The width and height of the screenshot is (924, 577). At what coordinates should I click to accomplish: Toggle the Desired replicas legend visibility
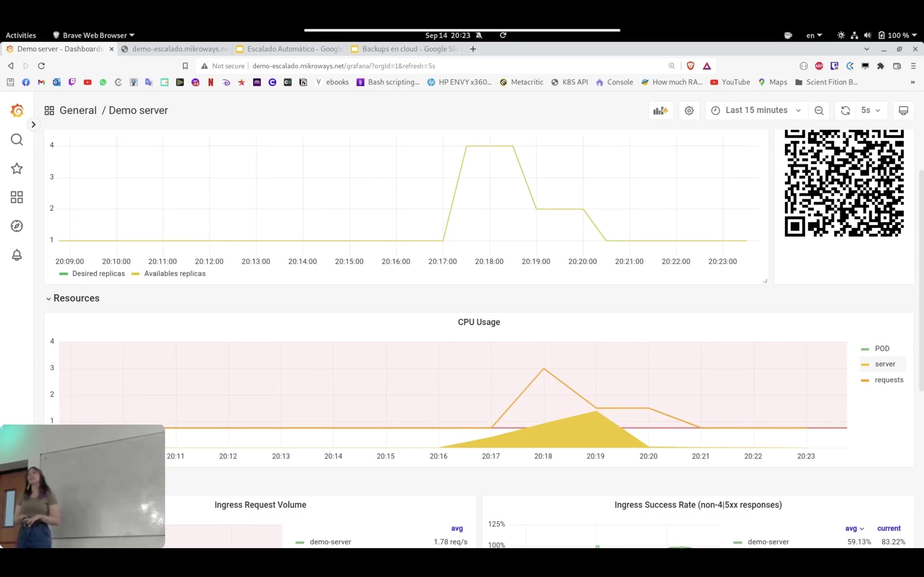(98, 273)
